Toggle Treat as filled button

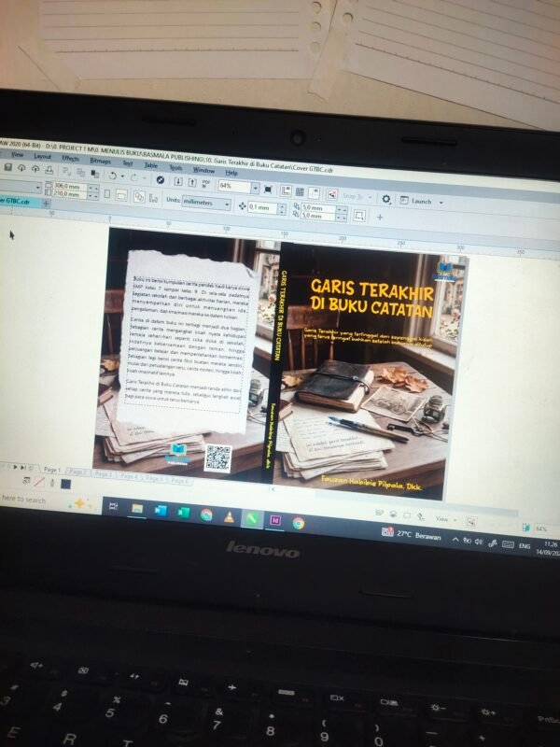[359, 216]
